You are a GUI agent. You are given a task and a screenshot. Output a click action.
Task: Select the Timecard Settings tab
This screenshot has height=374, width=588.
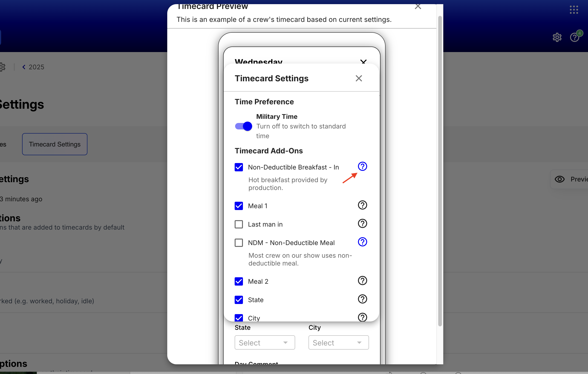click(55, 144)
